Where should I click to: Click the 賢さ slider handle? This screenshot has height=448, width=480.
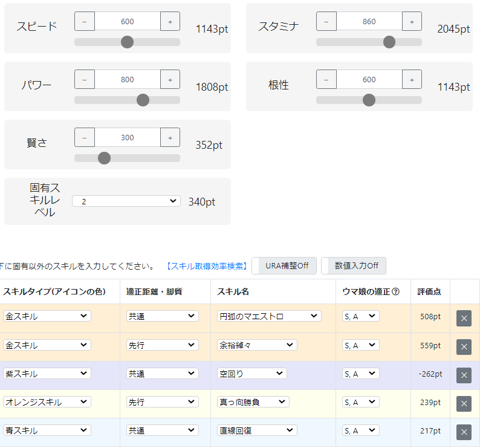pos(104,158)
